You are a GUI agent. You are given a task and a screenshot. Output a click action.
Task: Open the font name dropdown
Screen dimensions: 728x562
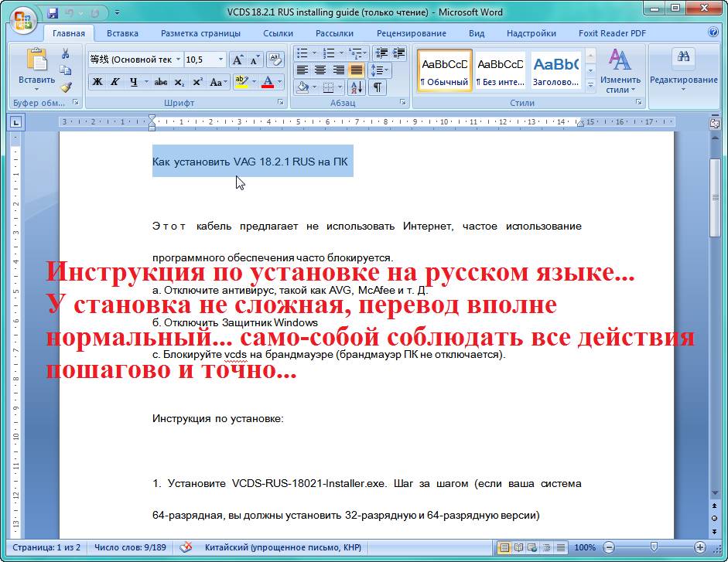click(178, 60)
